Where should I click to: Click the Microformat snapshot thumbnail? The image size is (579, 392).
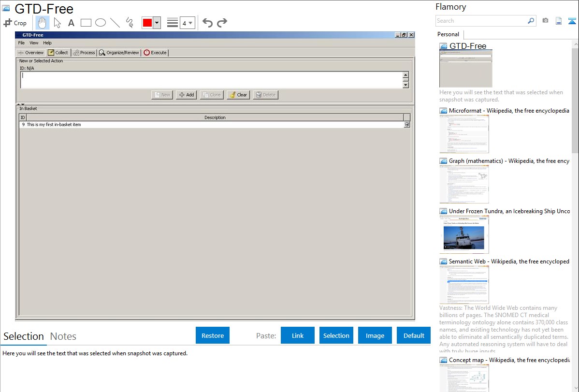coord(464,134)
